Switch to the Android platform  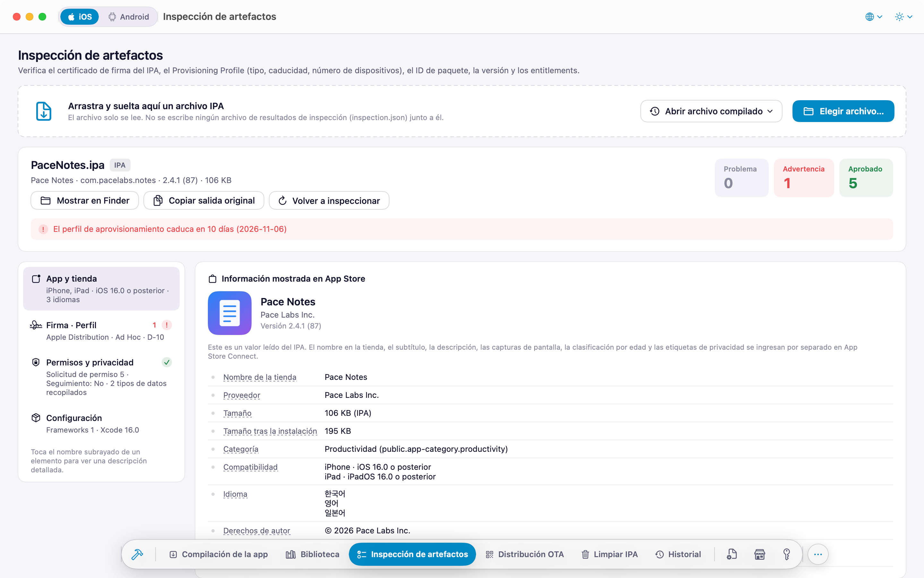128,17
